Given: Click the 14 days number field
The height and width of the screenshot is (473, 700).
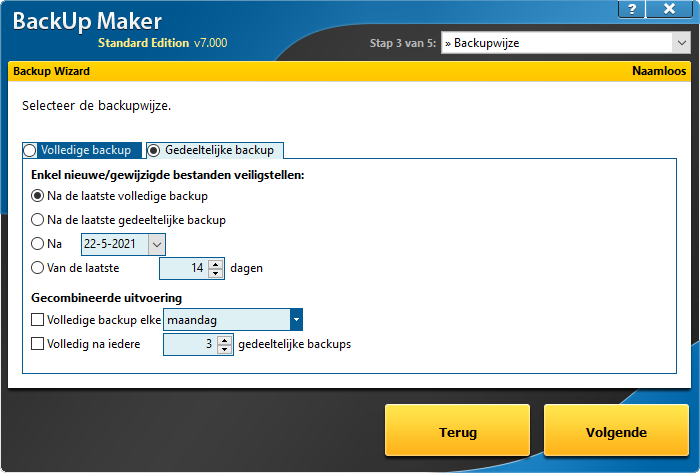Looking at the screenshot, I should (184, 268).
